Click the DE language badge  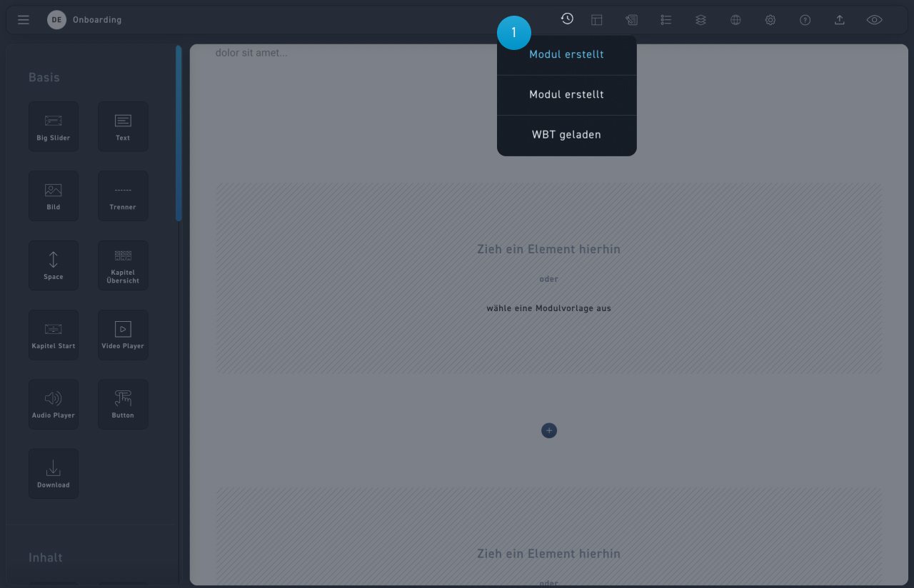point(56,20)
